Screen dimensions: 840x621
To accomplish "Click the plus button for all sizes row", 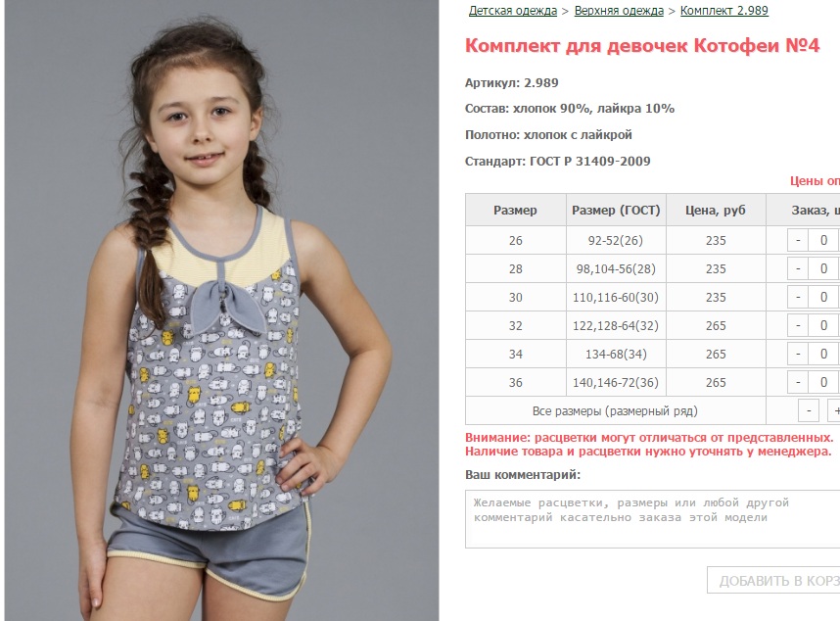I will pyautogui.click(x=834, y=411).
